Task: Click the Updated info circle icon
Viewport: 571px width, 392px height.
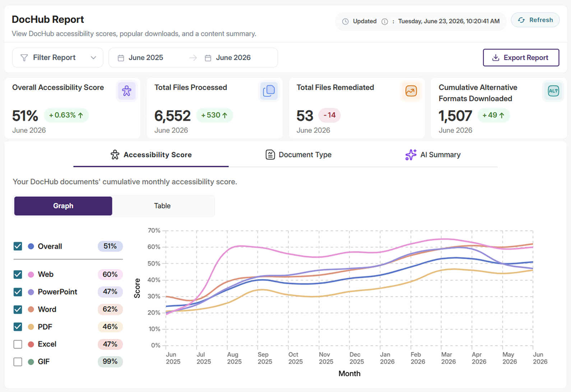Action: pos(385,22)
